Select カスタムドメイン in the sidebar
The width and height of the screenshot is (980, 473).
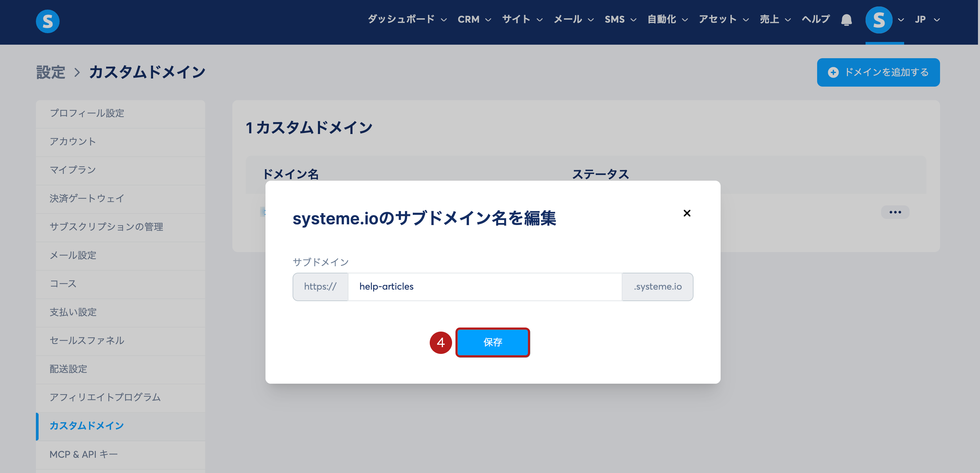point(120,426)
